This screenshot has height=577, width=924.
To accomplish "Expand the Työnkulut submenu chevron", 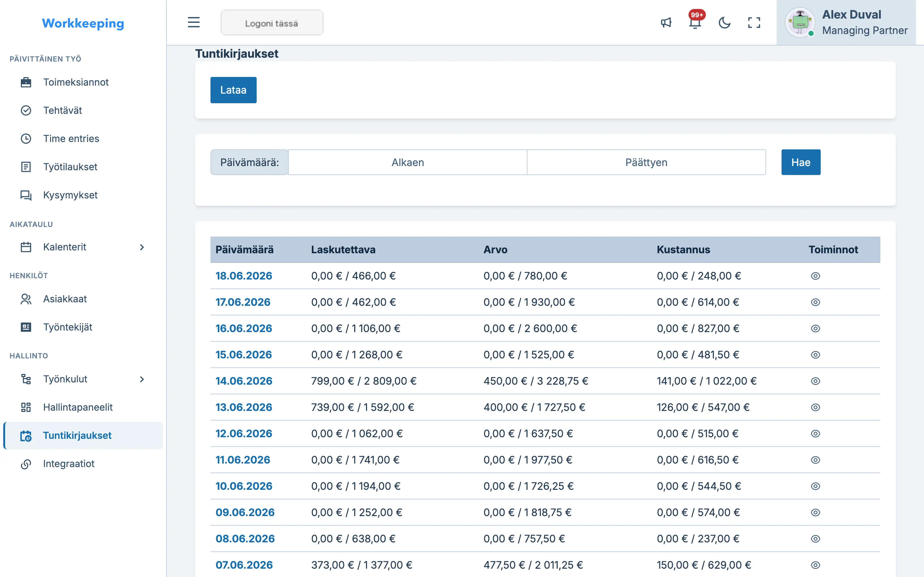I will click(142, 379).
